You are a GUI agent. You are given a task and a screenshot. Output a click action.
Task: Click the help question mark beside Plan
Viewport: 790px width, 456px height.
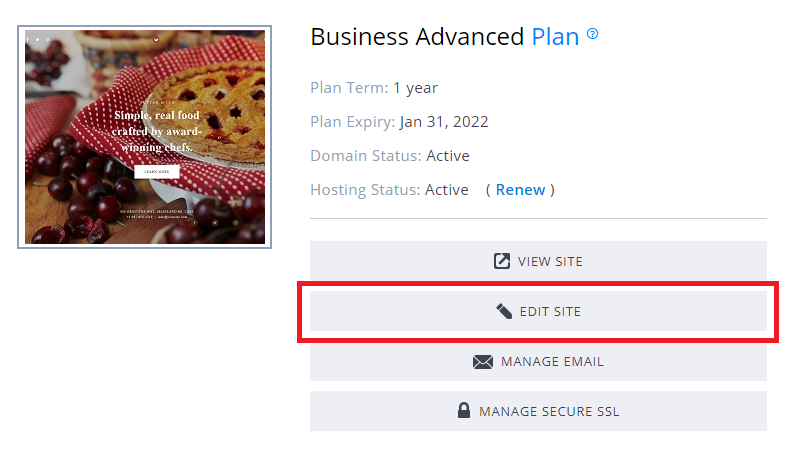[593, 34]
